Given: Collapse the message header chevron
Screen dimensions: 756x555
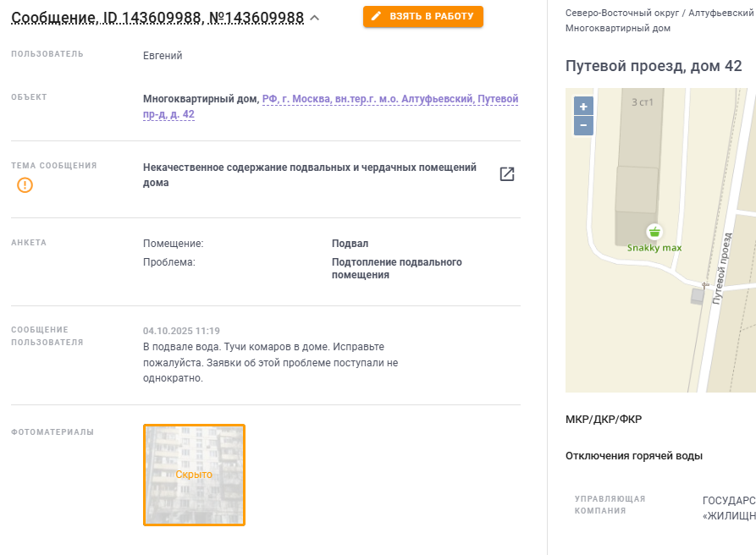Looking at the screenshot, I should 314,19.
